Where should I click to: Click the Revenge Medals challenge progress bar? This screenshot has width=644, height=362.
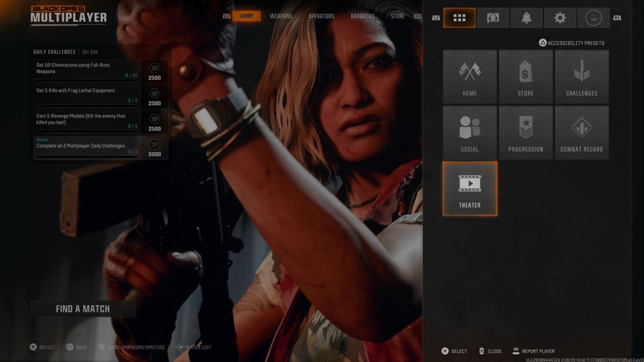coord(87,131)
